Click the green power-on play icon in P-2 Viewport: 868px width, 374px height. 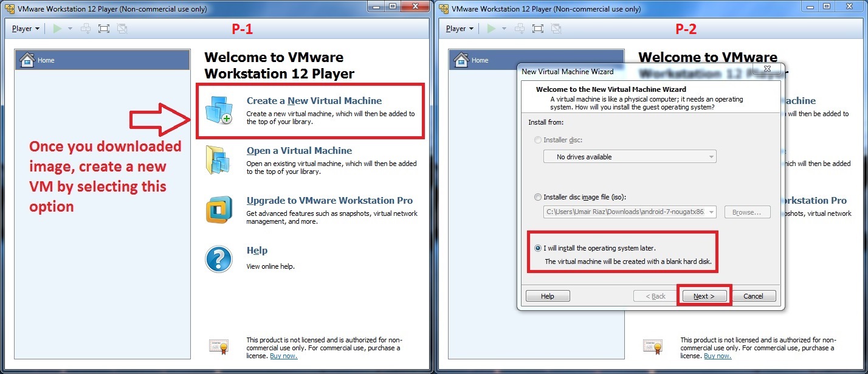click(492, 29)
